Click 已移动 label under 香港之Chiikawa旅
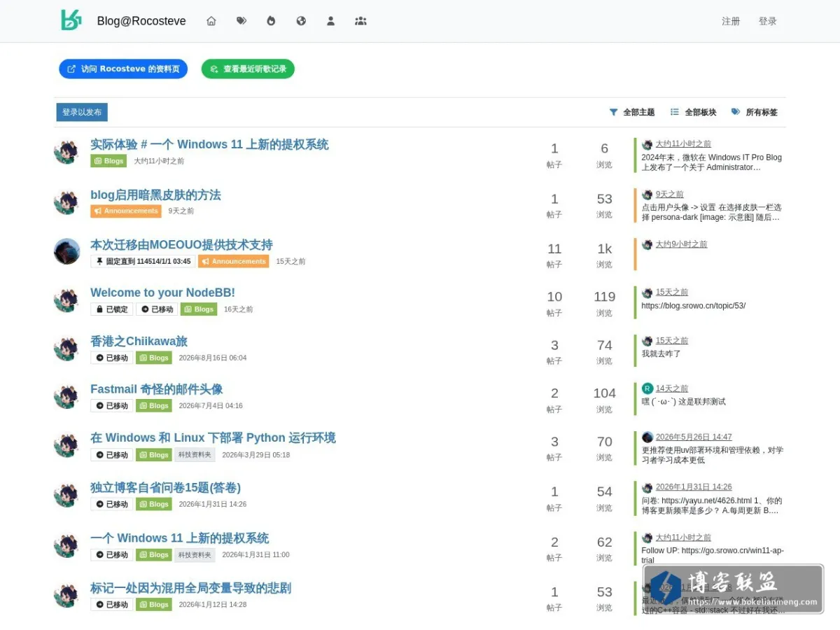Viewport: 840px width, 630px height. click(111, 358)
